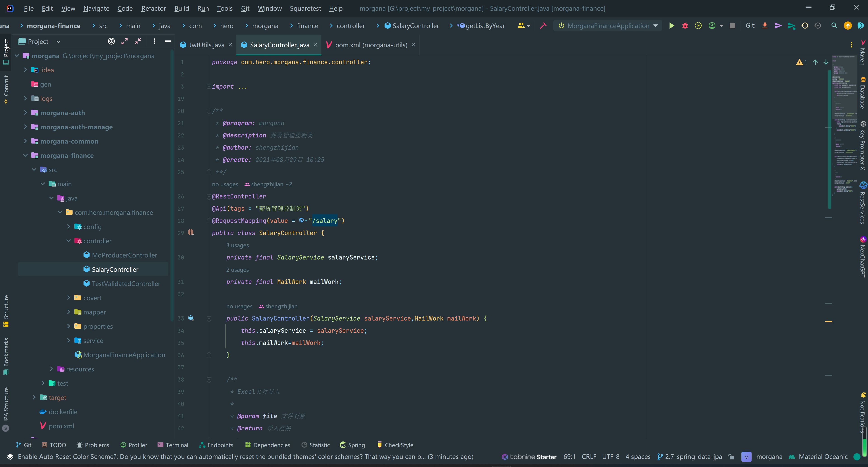Click the Material Oceanic theme switcher

[818, 457]
